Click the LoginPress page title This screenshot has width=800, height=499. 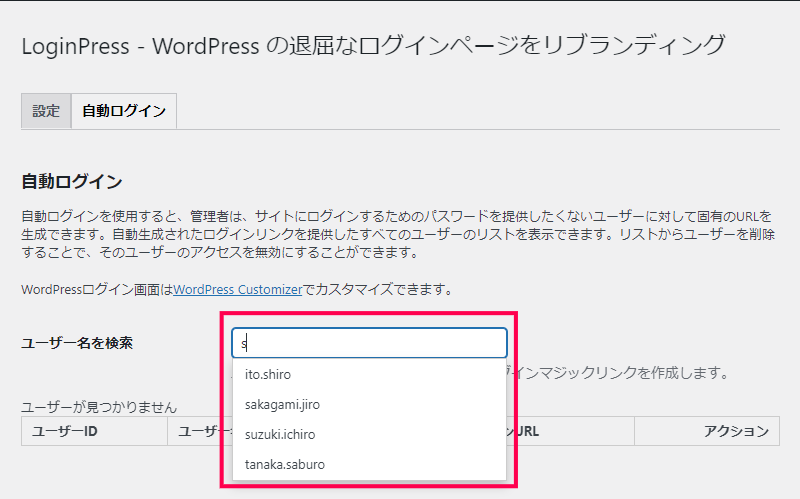(x=373, y=46)
